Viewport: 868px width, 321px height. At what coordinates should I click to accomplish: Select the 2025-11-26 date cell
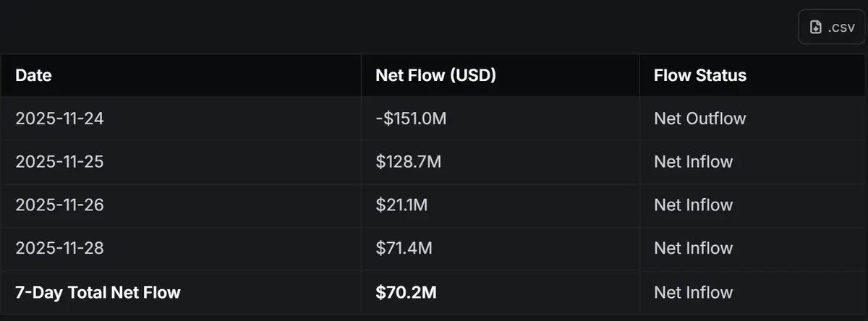click(x=59, y=205)
